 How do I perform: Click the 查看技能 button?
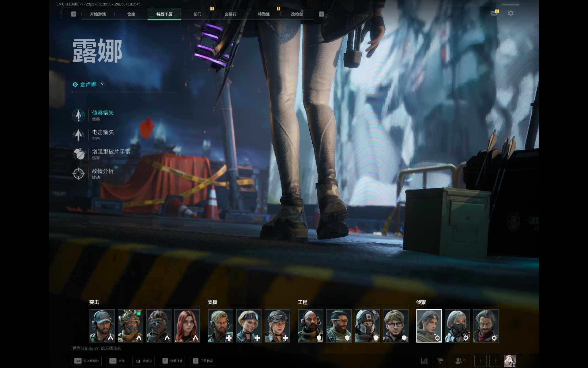coord(172,361)
